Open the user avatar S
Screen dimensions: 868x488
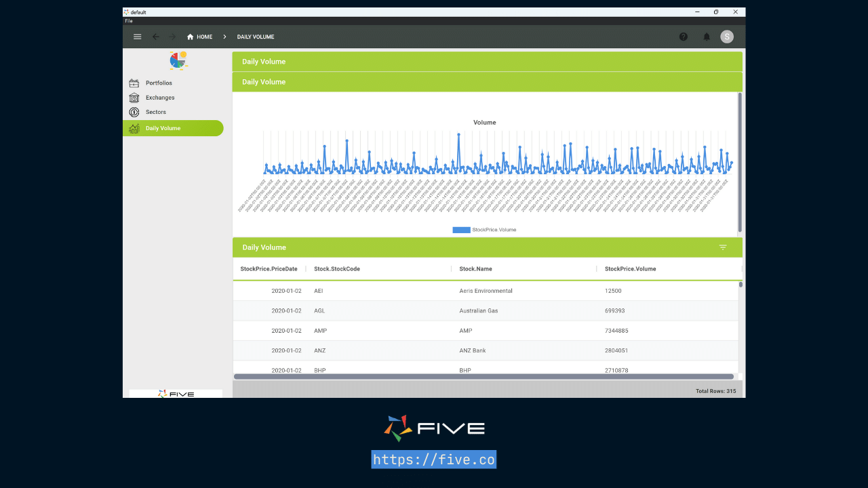point(727,37)
